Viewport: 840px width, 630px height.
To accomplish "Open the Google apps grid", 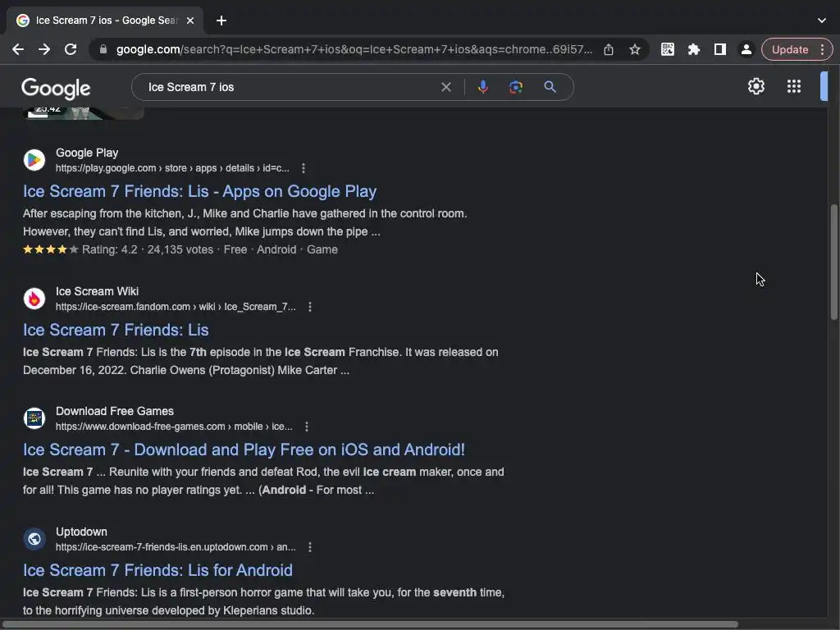I will click(x=794, y=86).
